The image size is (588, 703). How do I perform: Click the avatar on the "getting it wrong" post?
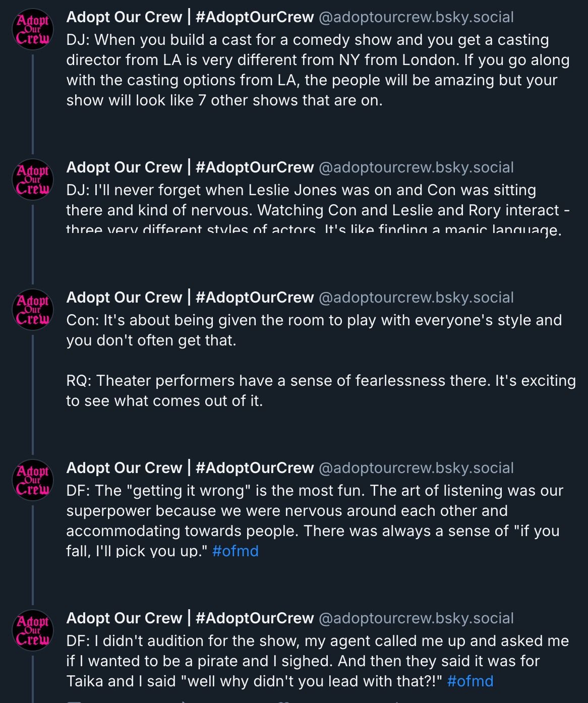point(33,480)
